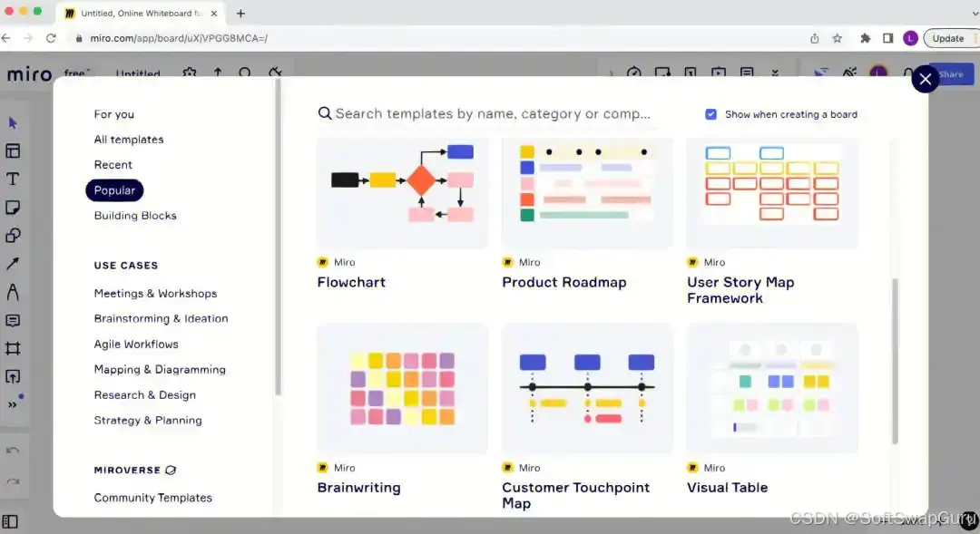Viewport: 980px width, 534px height.
Task: Click the template list vertical scrollbar
Action: pos(895,361)
